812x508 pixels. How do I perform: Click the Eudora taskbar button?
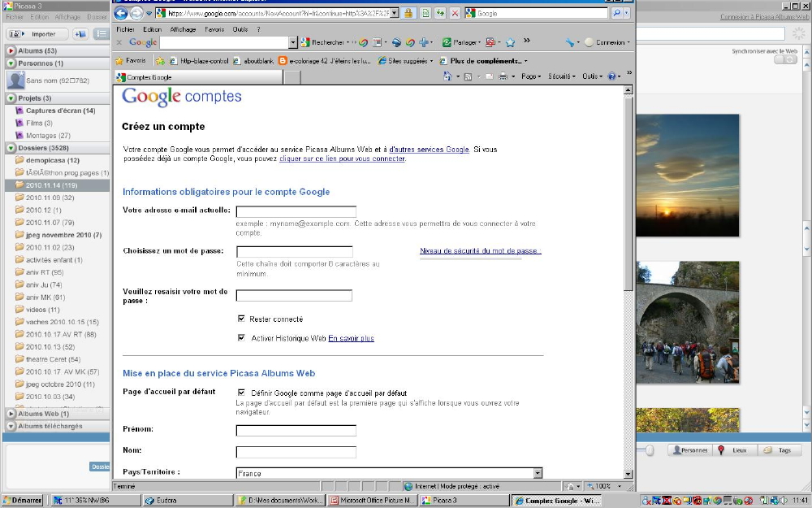tap(188, 500)
